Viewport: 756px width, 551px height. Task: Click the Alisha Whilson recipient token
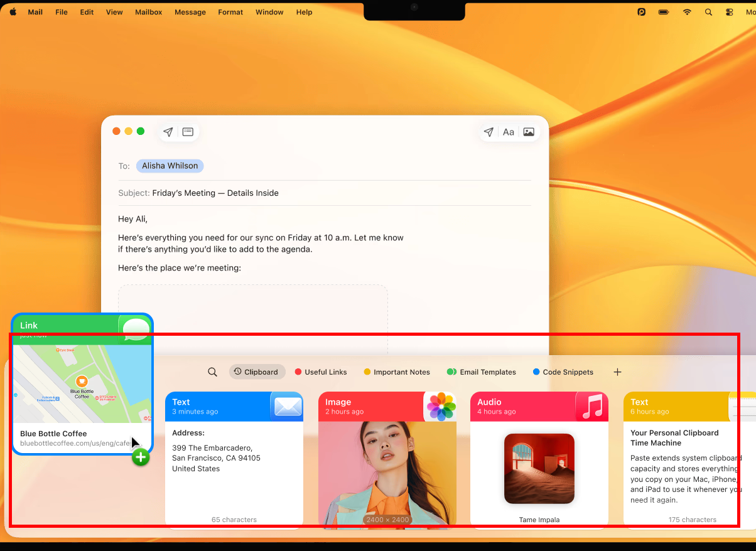pos(170,166)
